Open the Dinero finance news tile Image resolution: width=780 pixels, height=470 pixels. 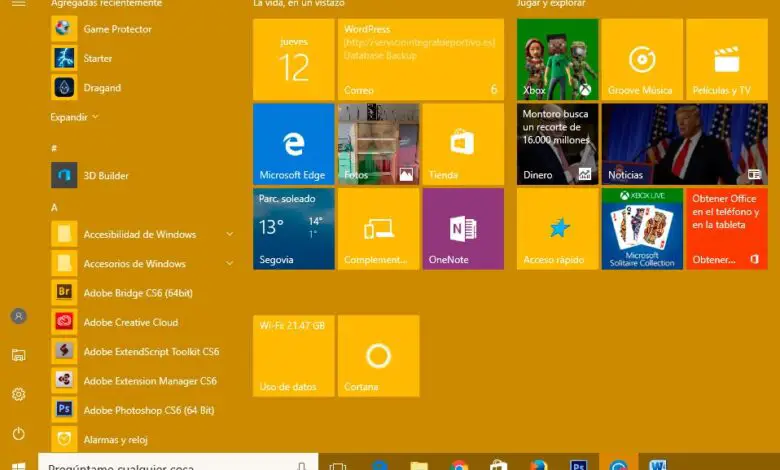pos(558,144)
